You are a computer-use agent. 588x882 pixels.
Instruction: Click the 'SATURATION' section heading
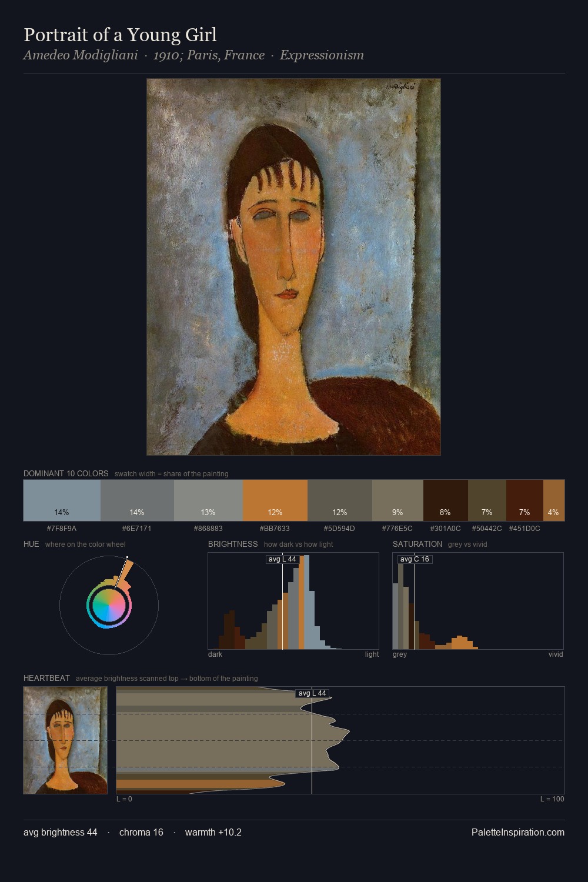pyautogui.click(x=417, y=544)
